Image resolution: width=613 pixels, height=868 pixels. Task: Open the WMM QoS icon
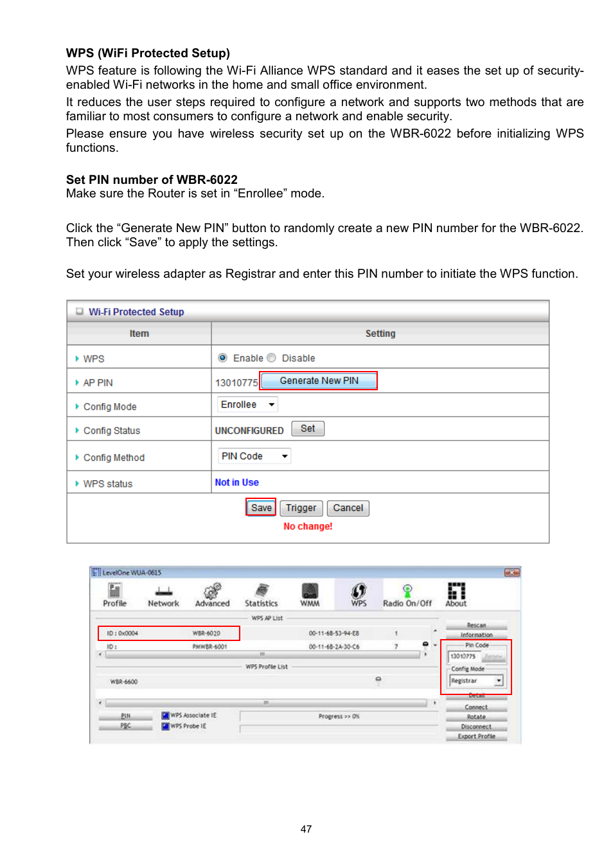click(310, 595)
